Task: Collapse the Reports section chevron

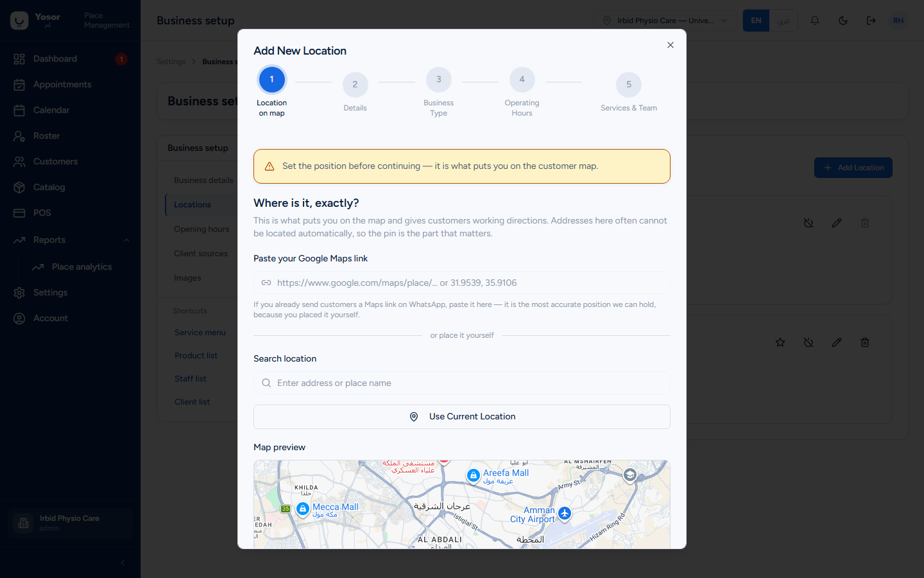Action: point(126,240)
